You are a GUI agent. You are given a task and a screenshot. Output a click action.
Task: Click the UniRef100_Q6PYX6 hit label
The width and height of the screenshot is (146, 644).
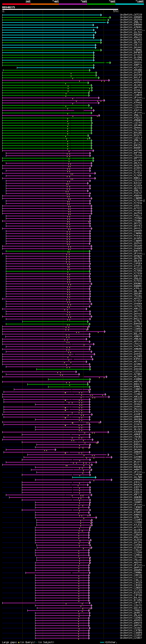tap(131, 88)
